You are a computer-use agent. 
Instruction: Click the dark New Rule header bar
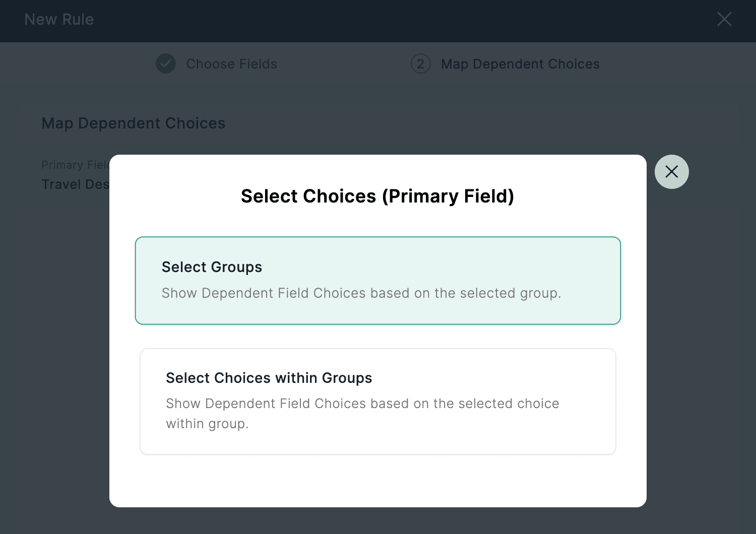click(x=378, y=20)
